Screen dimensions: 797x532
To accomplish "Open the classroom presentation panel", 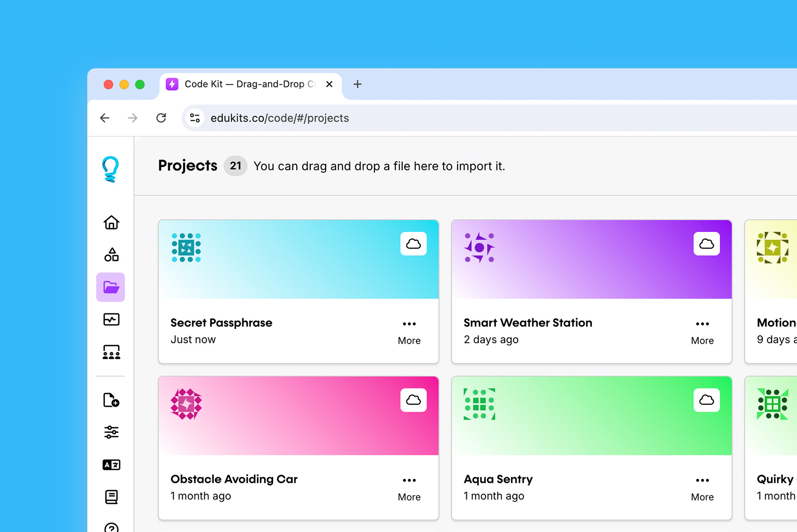I will (x=111, y=352).
